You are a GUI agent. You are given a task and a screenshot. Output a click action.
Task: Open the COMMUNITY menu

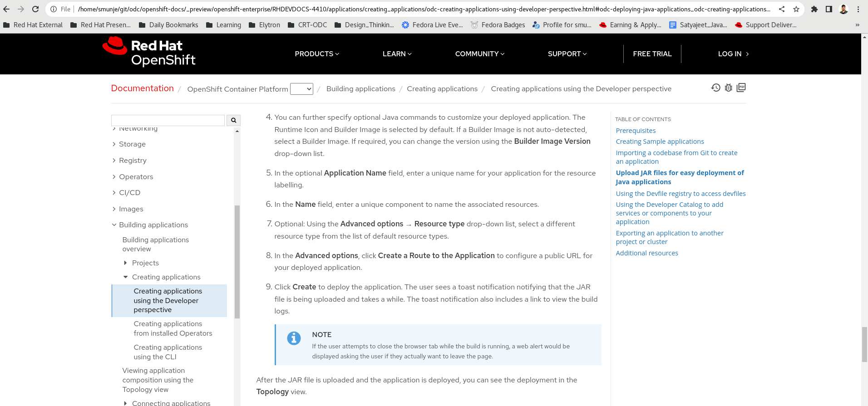point(480,54)
